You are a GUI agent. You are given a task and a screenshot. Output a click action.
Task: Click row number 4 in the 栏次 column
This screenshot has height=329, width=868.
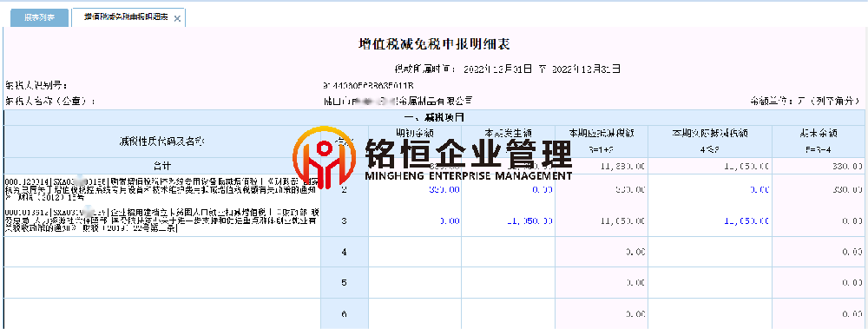[345, 252]
